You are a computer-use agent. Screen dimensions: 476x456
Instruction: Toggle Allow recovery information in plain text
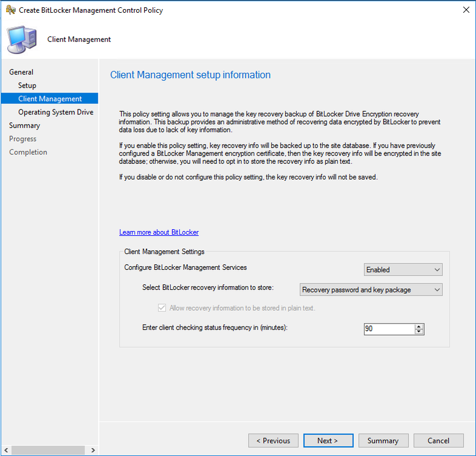(x=162, y=308)
